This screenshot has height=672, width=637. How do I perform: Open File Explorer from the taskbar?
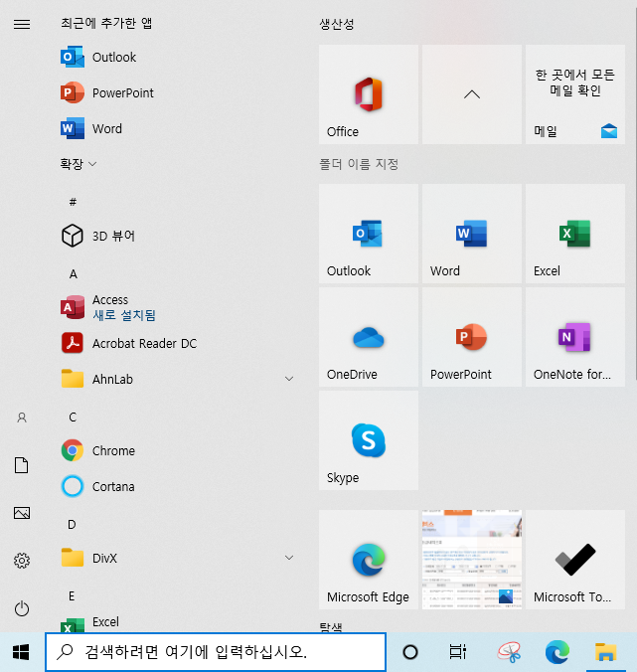605,652
